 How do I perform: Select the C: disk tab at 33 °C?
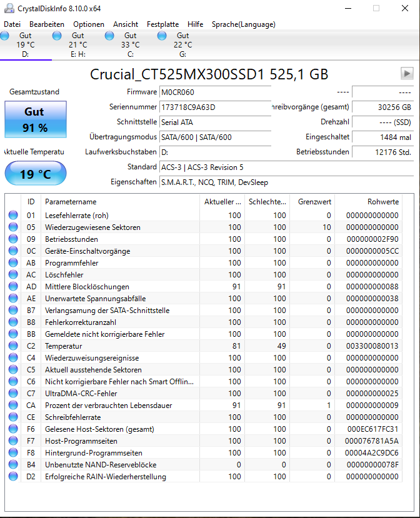[130, 44]
